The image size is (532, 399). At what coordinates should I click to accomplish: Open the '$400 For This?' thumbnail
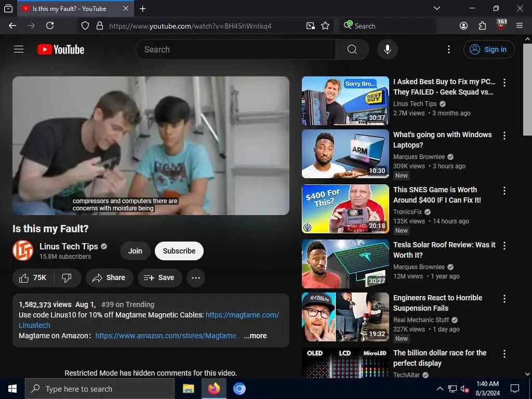point(345,209)
